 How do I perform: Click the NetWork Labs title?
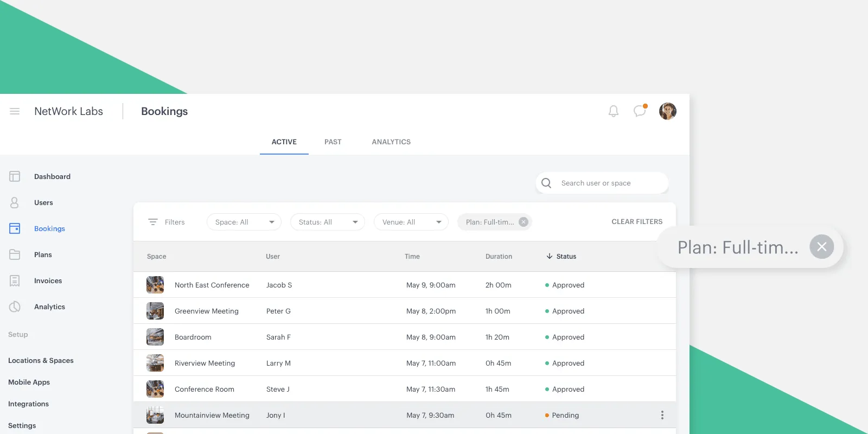(x=68, y=111)
